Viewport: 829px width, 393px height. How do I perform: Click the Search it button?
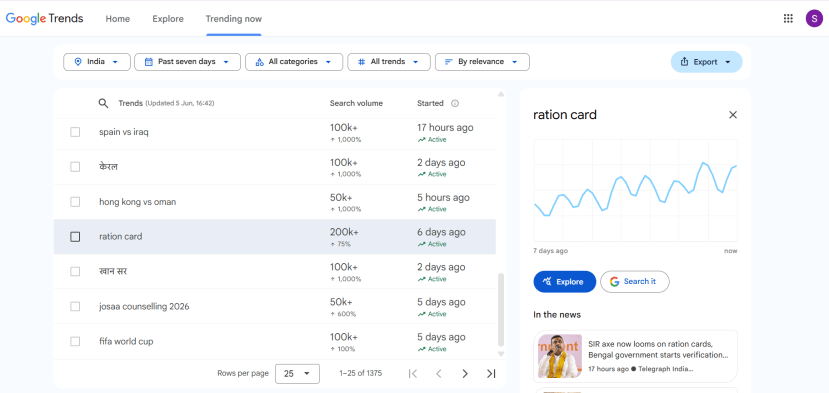click(x=634, y=281)
